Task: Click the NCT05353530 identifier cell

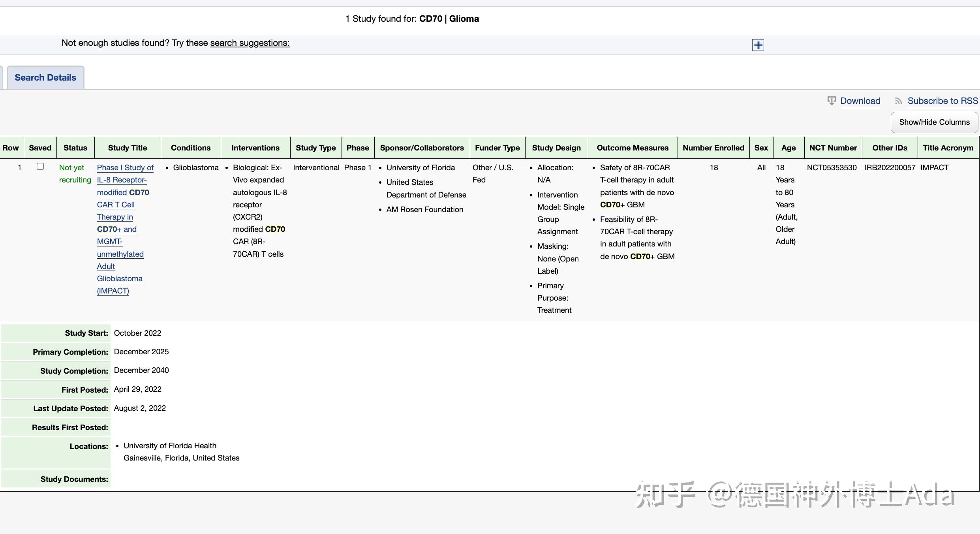Action: (832, 168)
